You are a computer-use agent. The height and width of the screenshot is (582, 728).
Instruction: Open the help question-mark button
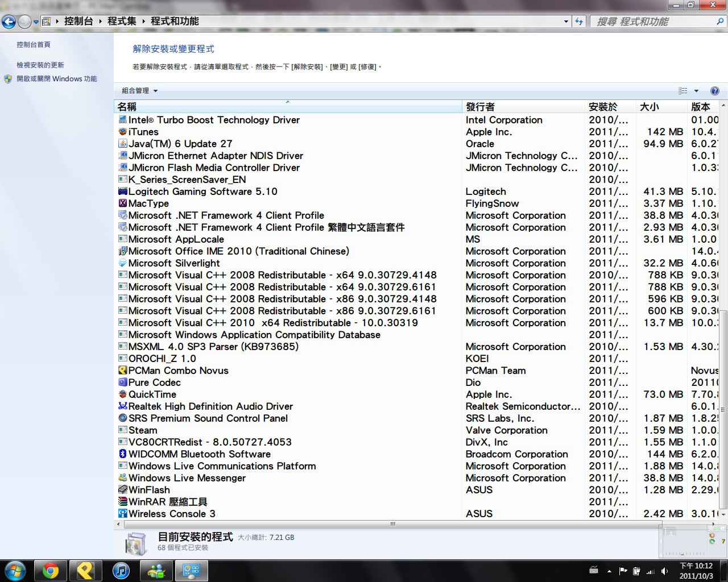tap(715, 91)
